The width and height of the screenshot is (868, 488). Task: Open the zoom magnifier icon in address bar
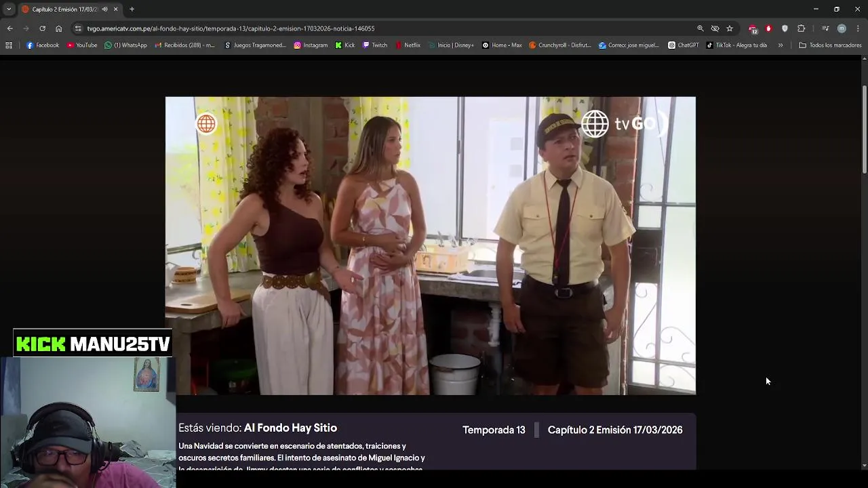tap(700, 28)
